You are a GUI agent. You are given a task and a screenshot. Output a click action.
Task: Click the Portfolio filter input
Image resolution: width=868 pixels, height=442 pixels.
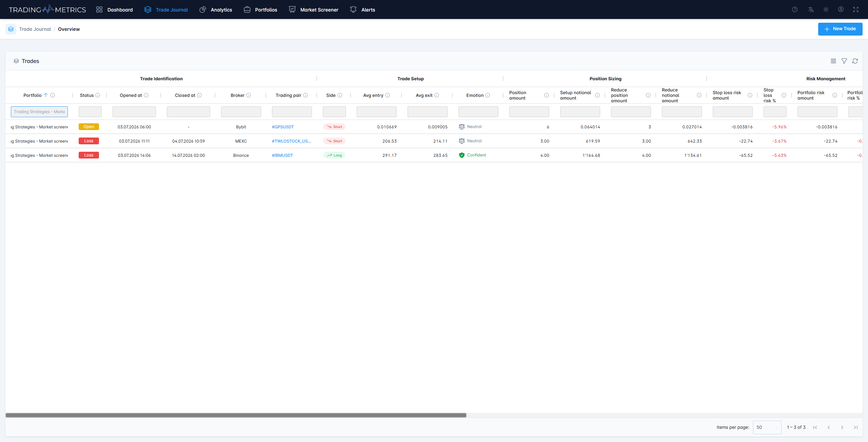(39, 112)
